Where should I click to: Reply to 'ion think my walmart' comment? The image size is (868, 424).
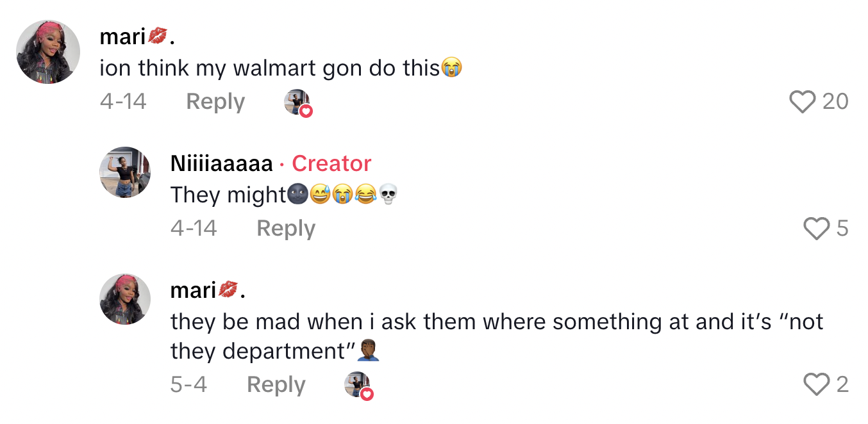click(x=215, y=102)
